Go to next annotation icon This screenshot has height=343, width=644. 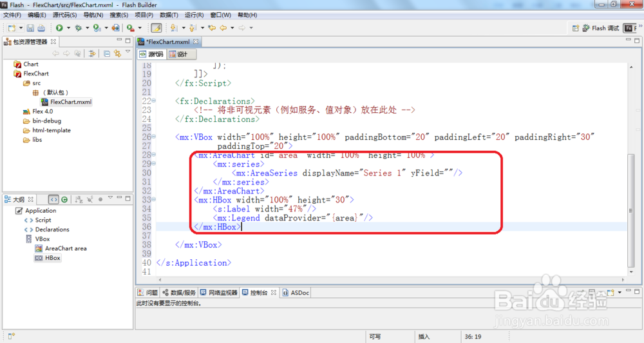(x=174, y=28)
